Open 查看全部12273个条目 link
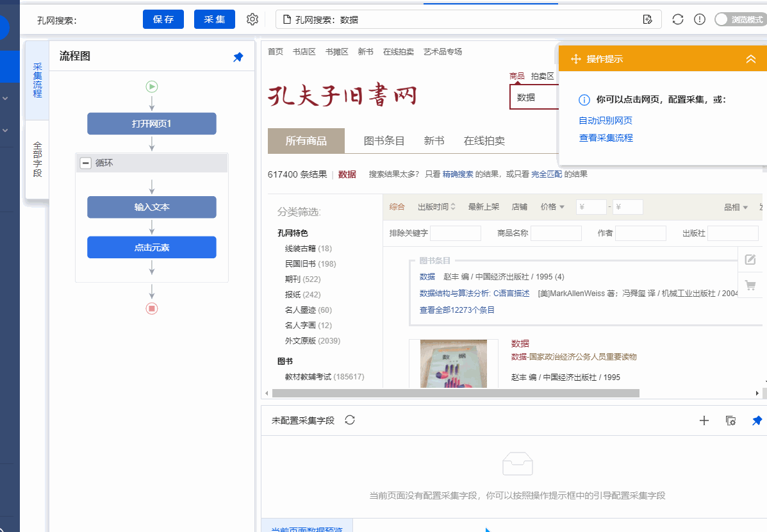The image size is (767, 532). point(457,310)
